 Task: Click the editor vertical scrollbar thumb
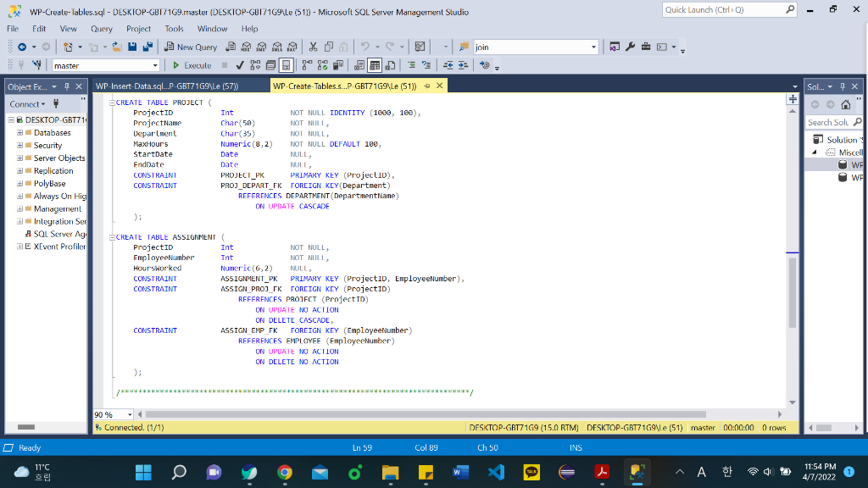point(793,292)
